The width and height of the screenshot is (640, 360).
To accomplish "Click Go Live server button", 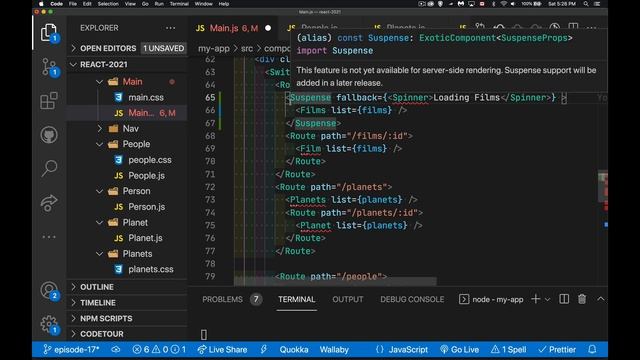I will pyautogui.click(x=460, y=350).
